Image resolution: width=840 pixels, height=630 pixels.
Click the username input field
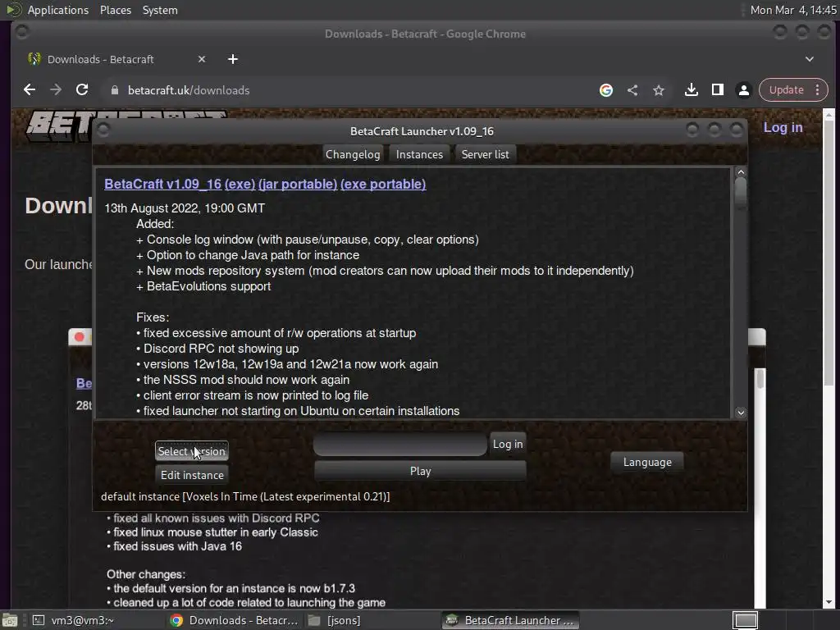[400, 444]
